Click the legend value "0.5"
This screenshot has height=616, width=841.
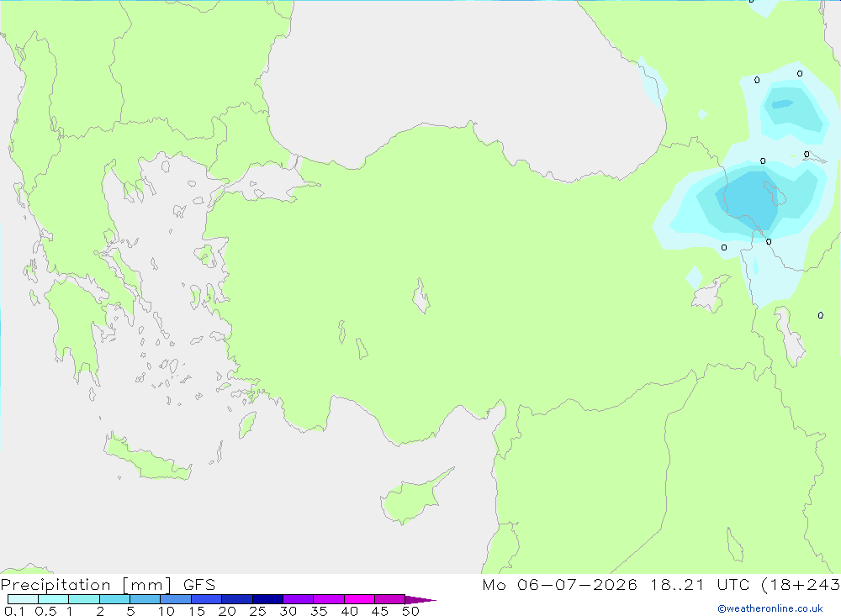[x=45, y=611]
